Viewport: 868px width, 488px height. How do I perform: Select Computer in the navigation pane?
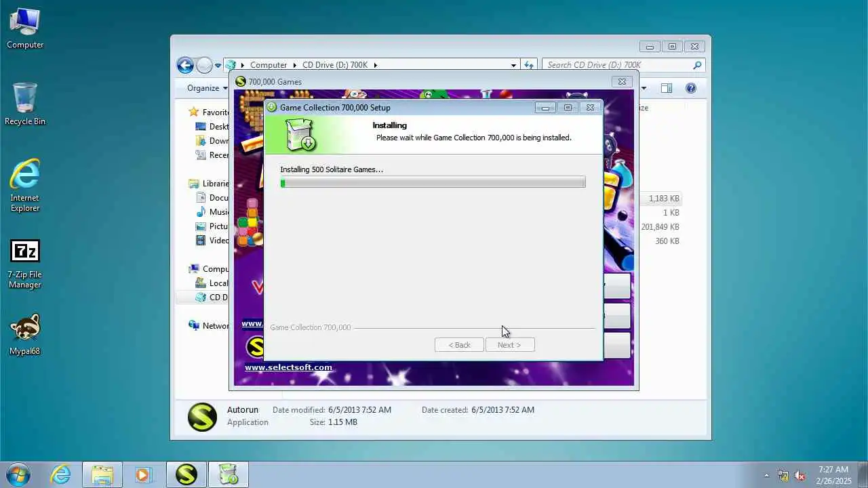[209, 269]
